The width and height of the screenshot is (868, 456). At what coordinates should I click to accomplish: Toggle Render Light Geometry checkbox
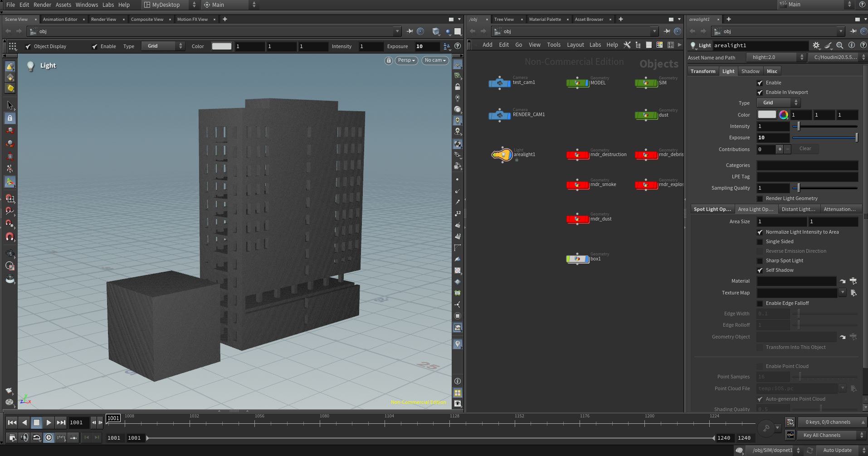[x=760, y=199]
